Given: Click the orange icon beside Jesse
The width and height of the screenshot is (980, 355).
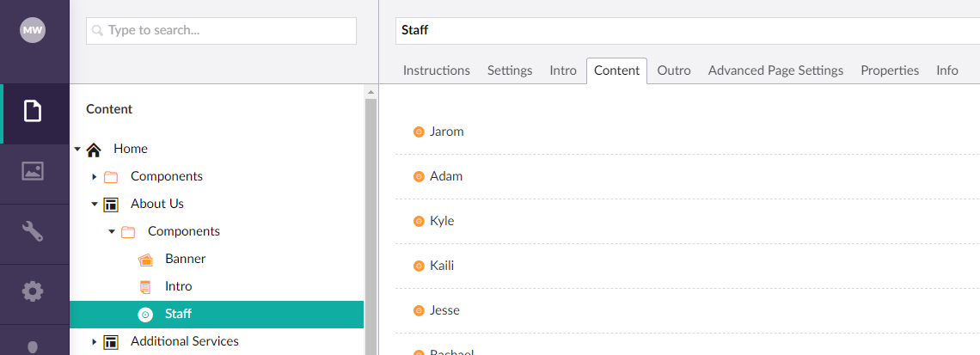Looking at the screenshot, I should tap(419, 310).
